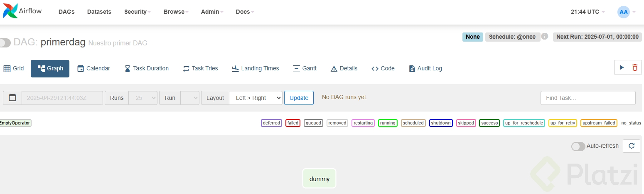Go to the Datasets page
The image size is (644, 194).
click(99, 12)
